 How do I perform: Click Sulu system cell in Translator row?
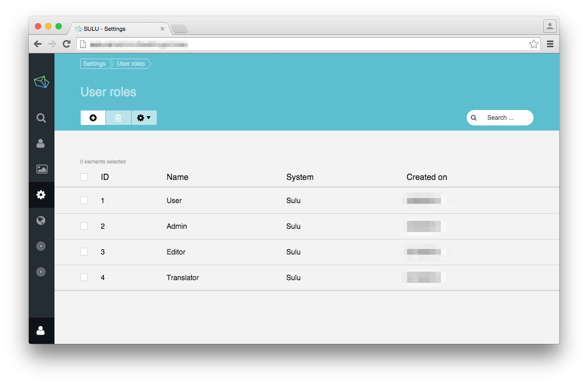(293, 278)
